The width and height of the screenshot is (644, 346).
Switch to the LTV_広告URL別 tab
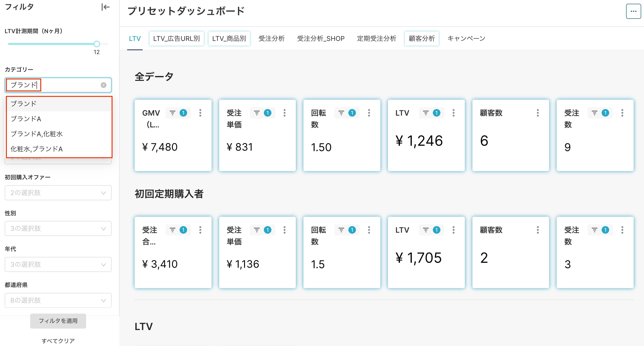177,39
